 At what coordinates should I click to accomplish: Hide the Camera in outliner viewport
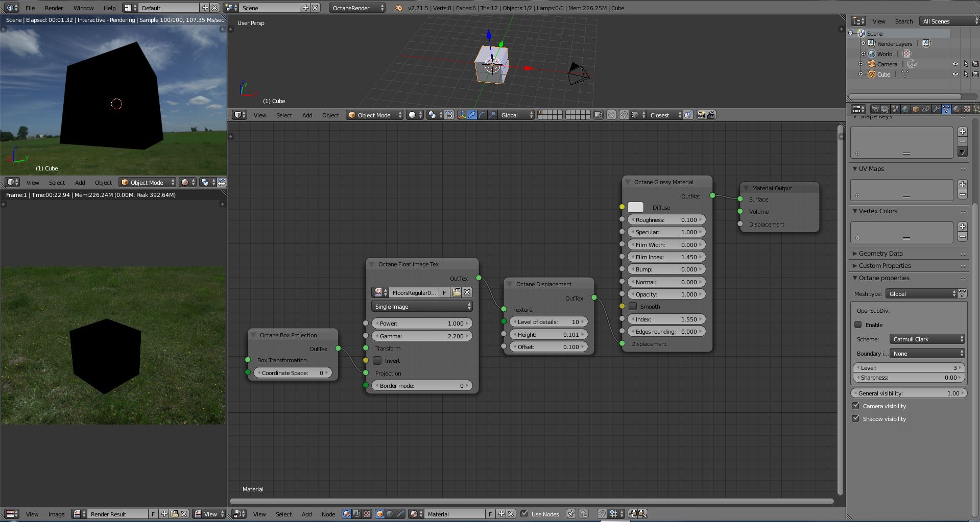point(955,64)
